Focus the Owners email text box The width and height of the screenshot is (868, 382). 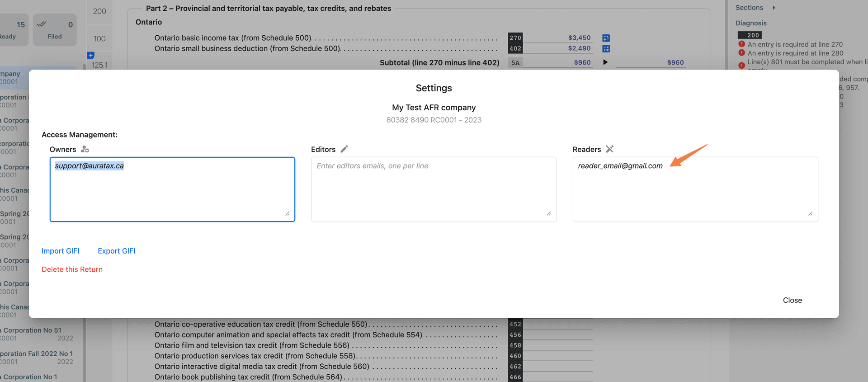(x=172, y=189)
